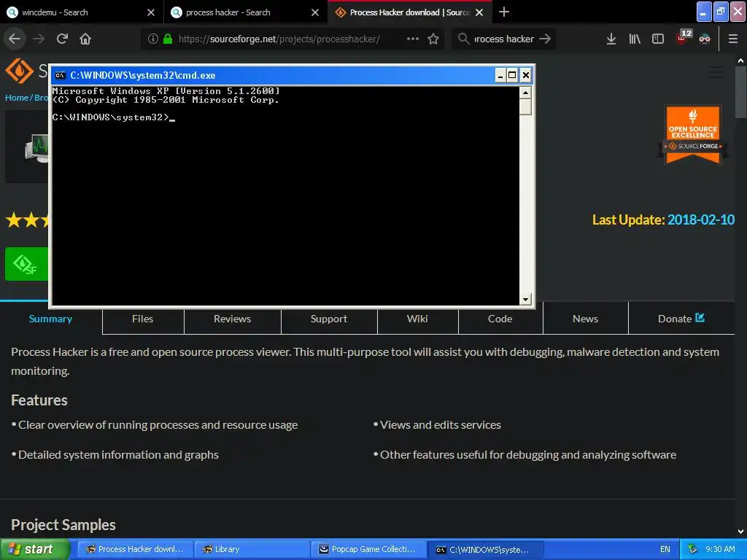The width and height of the screenshot is (747, 560).
Task: Open the Files tab
Action: [143, 319]
